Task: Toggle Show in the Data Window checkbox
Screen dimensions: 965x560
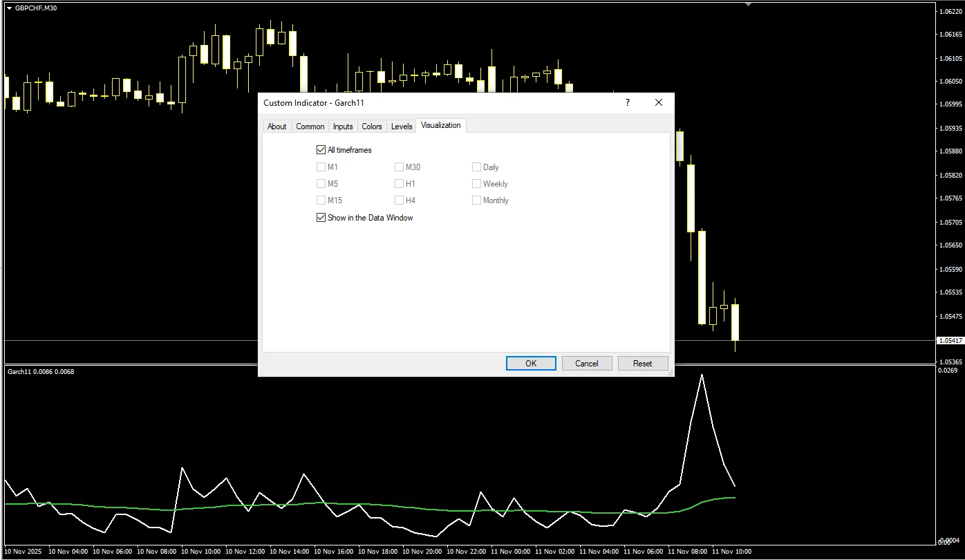Action: (x=321, y=218)
